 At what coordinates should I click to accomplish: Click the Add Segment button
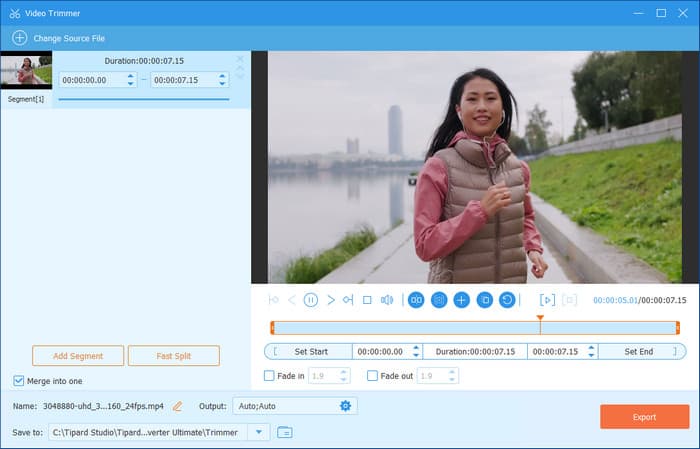tap(78, 356)
